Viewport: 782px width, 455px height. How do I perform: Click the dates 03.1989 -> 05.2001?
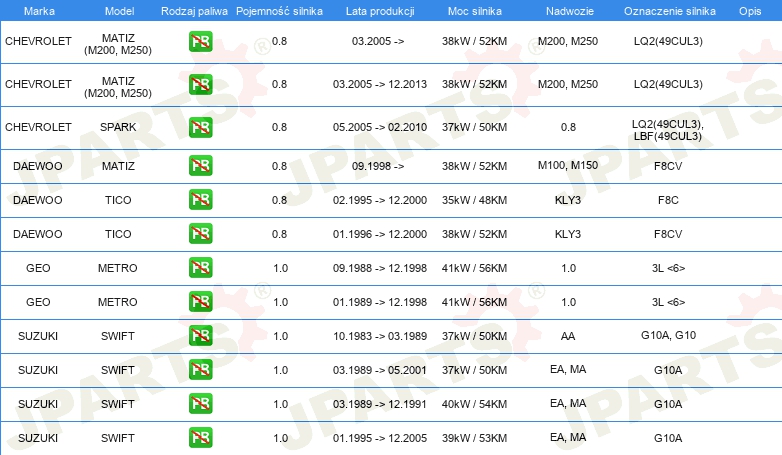click(380, 370)
